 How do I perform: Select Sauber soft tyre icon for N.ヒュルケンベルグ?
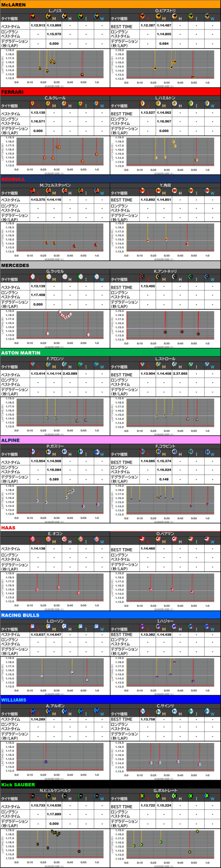click(x=32, y=796)
